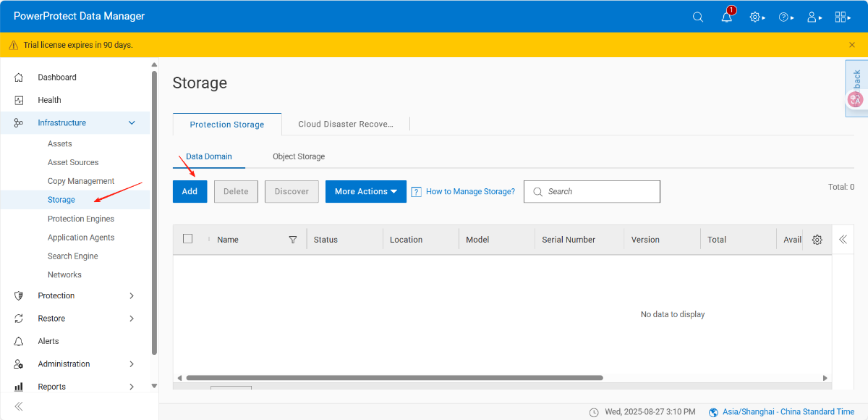Switch to Cloud Disaster Recovery tab
Viewport: 868px width, 420px height.
click(346, 125)
